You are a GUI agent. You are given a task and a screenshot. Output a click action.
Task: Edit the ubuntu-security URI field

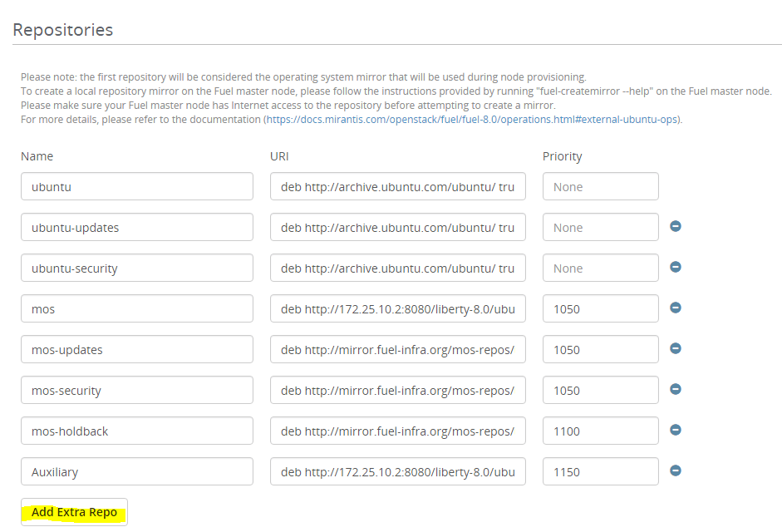pyautogui.click(x=397, y=268)
